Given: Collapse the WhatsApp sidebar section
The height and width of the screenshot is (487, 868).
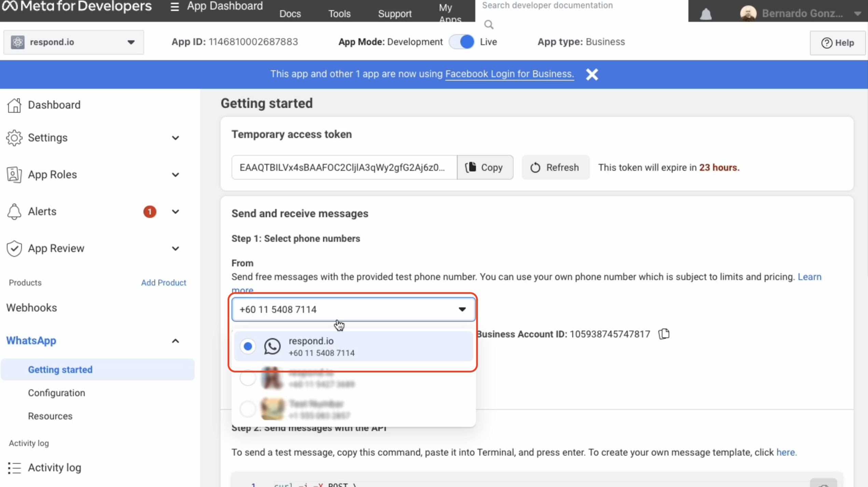Looking at the screenshot, I should [175, 340].
